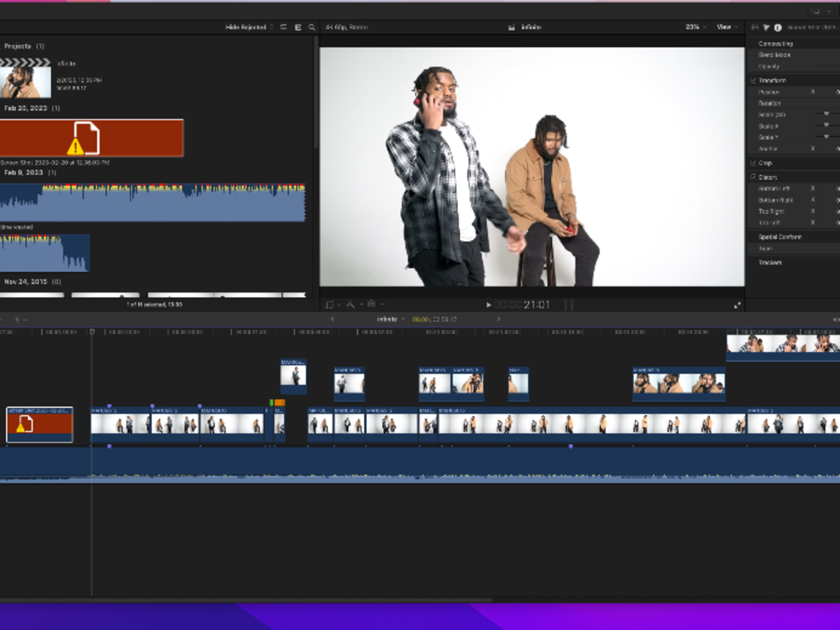This screenshot has height=630, width=840.
Task: Disable the Distort checkbox in the inspector
Action: pyautogui.click(x=754, y=177)
